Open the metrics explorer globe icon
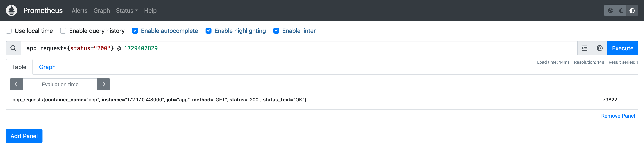This screenshot has height=143, width=644. coord(599,48)
